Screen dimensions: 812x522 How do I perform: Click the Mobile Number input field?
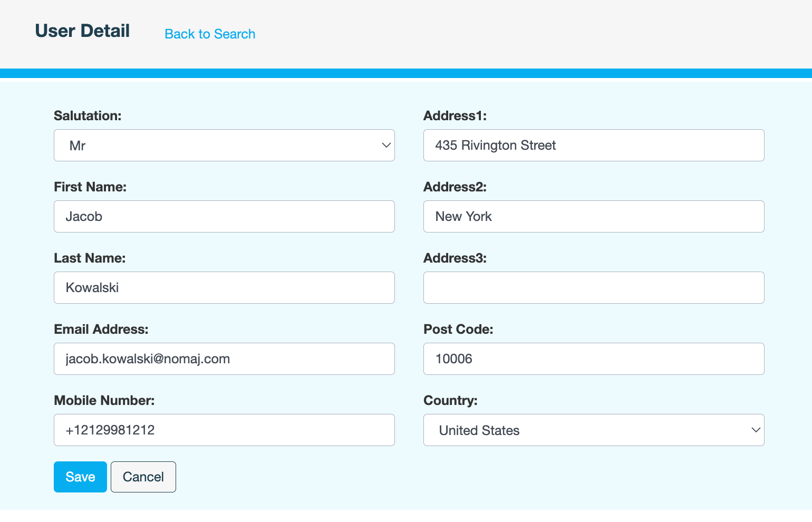[x=224, y=430]
